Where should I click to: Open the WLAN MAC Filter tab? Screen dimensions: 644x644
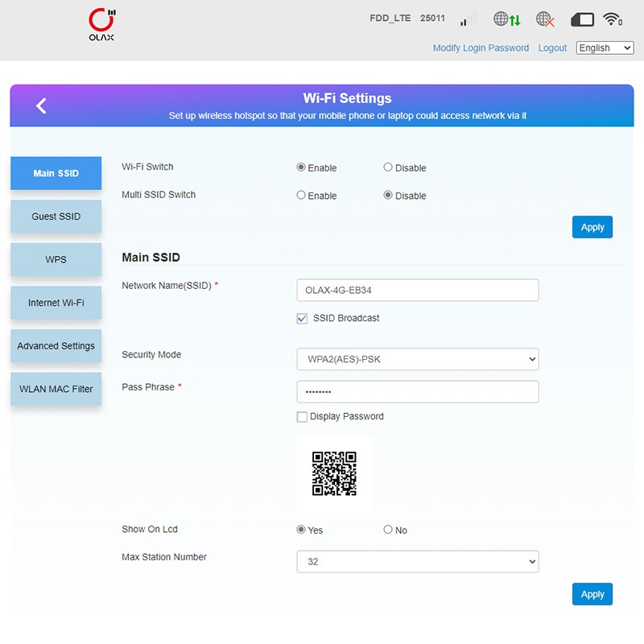tap(56, 389)
